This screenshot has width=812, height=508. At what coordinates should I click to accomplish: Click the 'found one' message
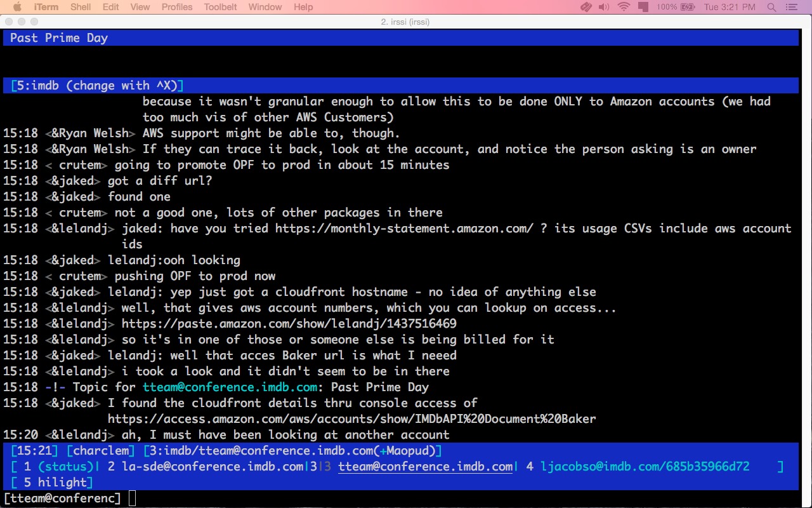click(x=139, y=197)
